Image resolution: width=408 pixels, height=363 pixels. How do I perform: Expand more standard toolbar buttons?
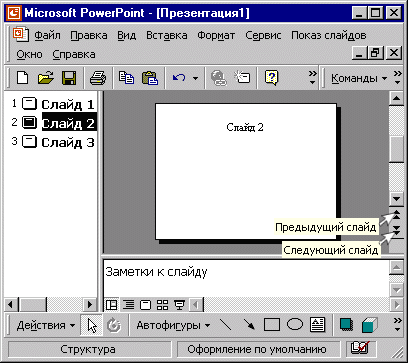tap(312, 78)
